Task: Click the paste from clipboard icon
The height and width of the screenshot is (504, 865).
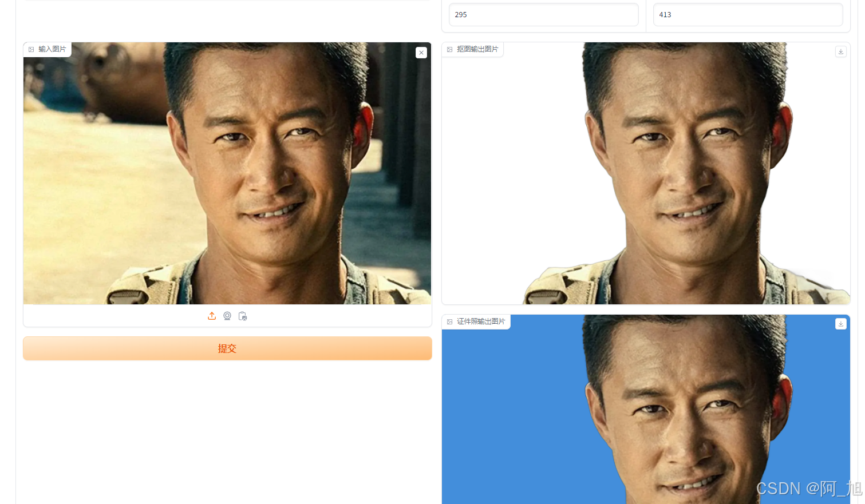Action: tap(242, 315)
